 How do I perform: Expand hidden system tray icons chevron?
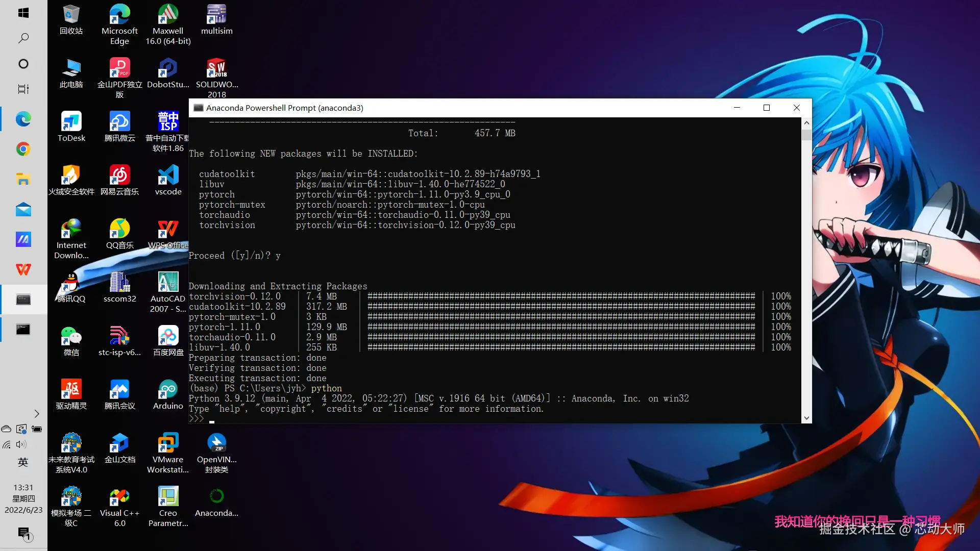click(37, 414)
